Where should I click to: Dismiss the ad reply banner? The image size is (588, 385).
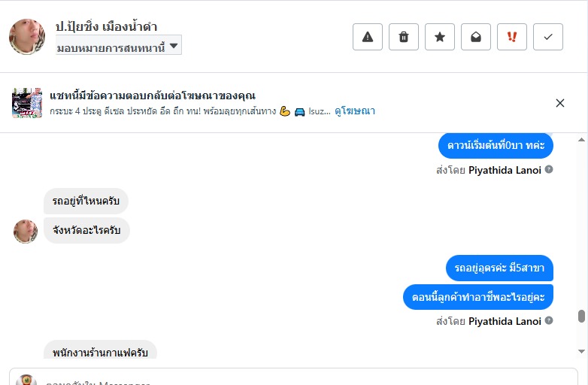click(x=559, y=103)
